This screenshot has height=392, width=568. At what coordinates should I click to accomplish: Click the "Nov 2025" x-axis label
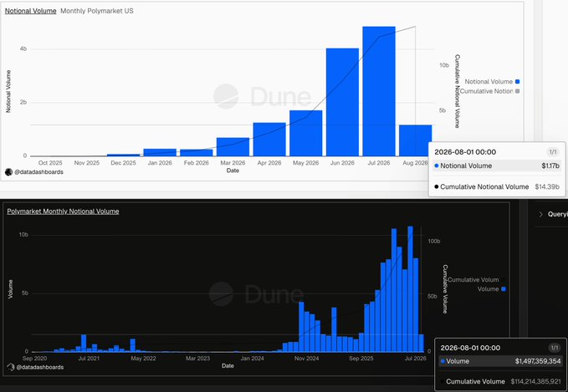pyautogui.click(x=86, y=163)
